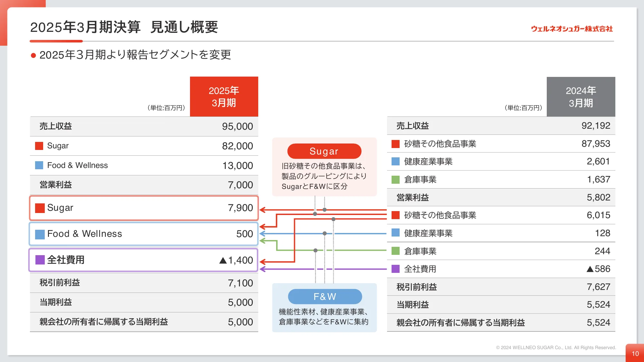Viewport: 644px width, 362px height.
Task: Click the Sugar operating profit value 7,900
Action: [240, 208]
